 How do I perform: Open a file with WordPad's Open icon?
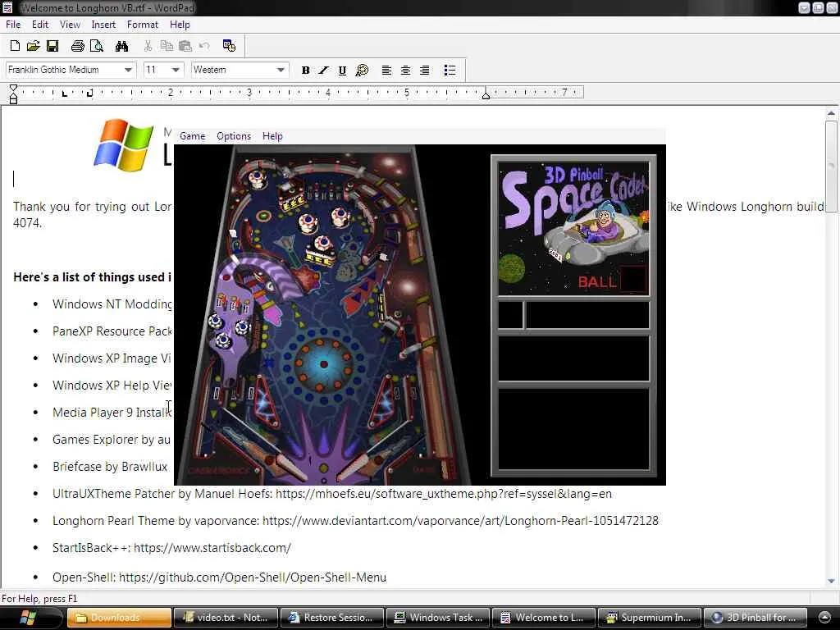(33, 46)
